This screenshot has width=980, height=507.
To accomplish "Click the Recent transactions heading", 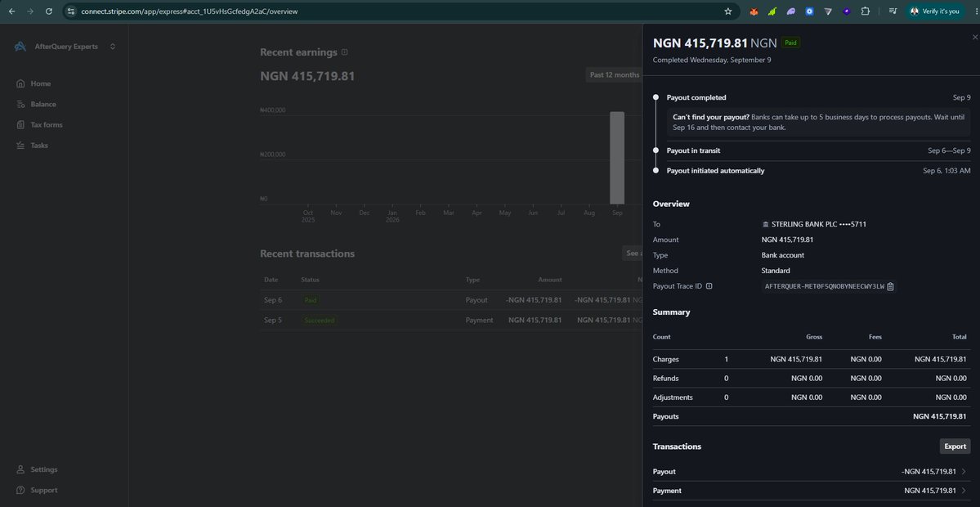I will pyautogui.click(x=307, y=253).
